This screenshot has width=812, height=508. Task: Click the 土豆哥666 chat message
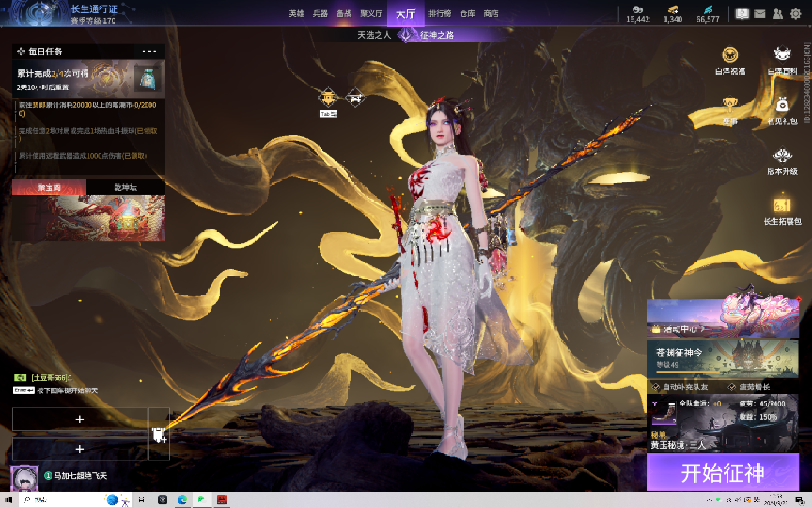click(x=52, y=378)
